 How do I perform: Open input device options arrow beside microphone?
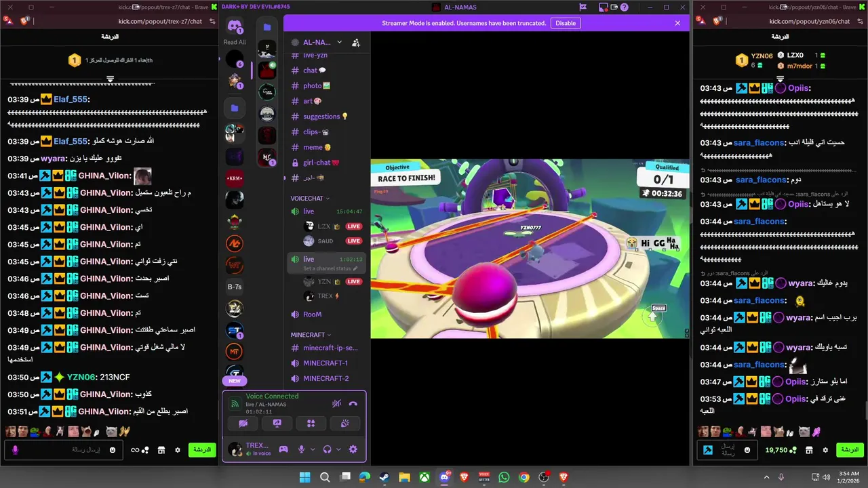(313, 449)
